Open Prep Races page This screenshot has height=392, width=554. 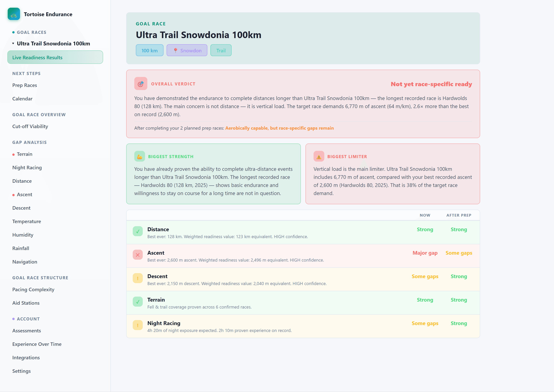[25, 85]
